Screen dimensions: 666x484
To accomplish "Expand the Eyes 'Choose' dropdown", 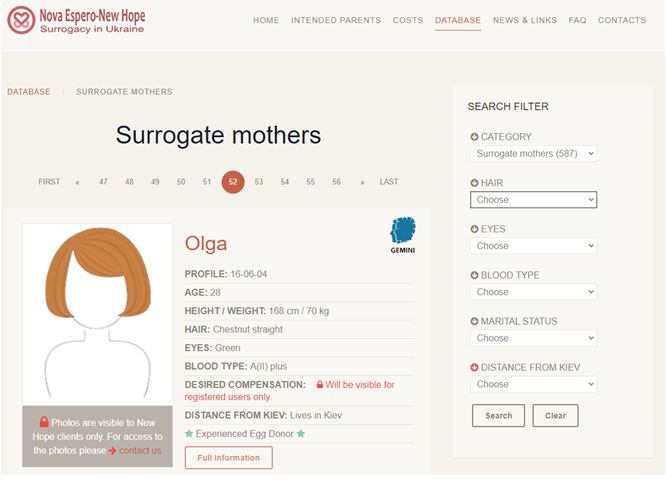I will pos(533,246).
